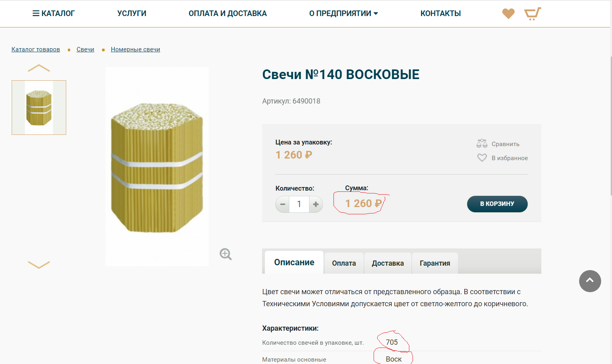Open the shopping cart icon

coord(533,14)
